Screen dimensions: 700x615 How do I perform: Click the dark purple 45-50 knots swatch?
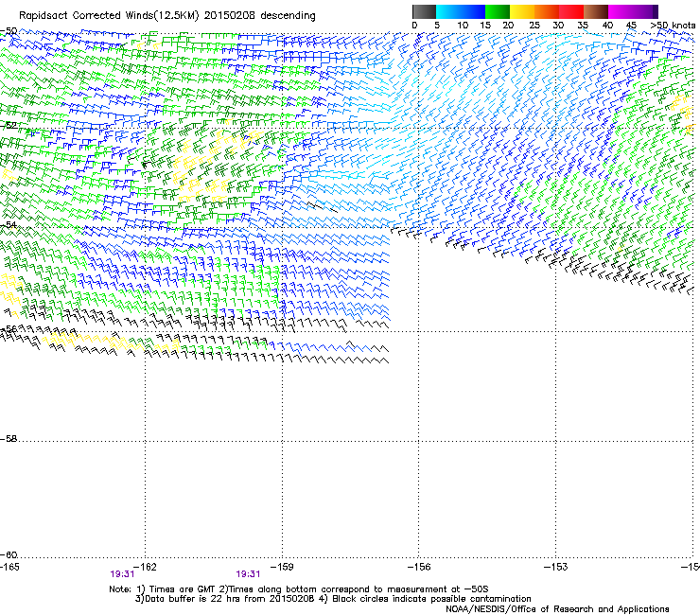click(x=645, y=11)
